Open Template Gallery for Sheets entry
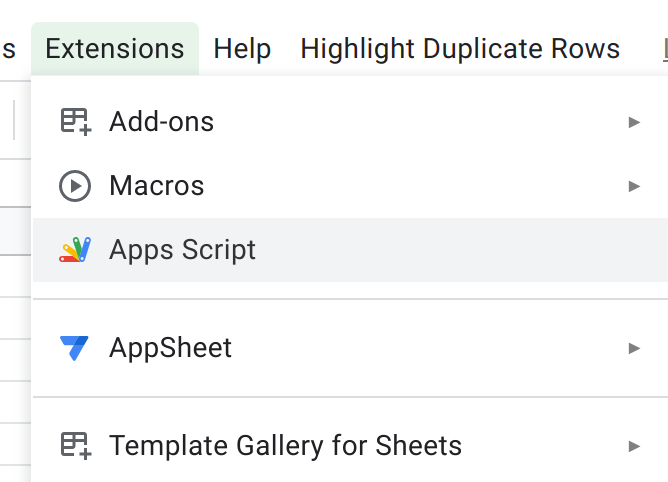Viewport: 668px width, 482px height. click(x=286, y=446)
